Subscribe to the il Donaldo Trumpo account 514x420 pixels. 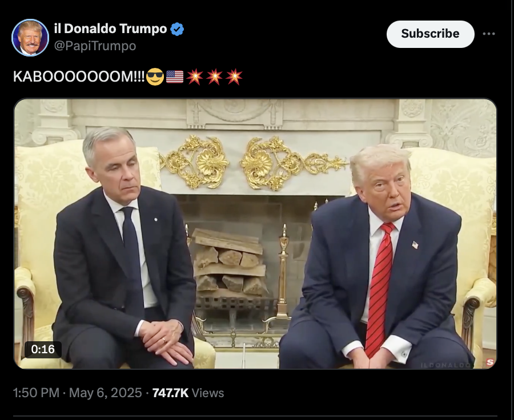(431, 34)
